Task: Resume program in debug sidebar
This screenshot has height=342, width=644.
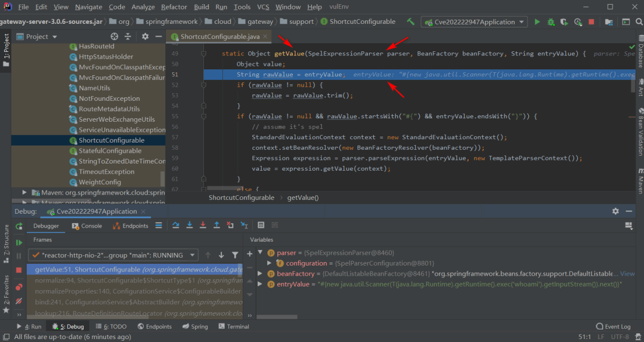Action: click(x=19, y=242)
